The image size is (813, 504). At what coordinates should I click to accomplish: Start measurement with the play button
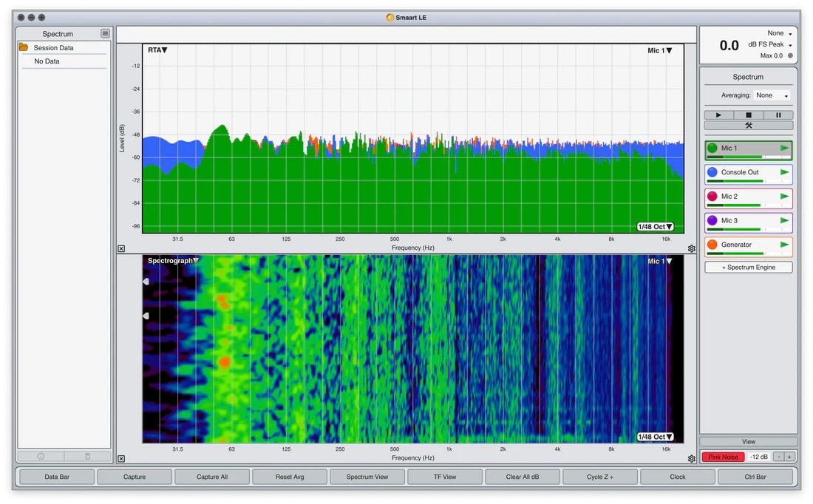(x=718, y=115)
